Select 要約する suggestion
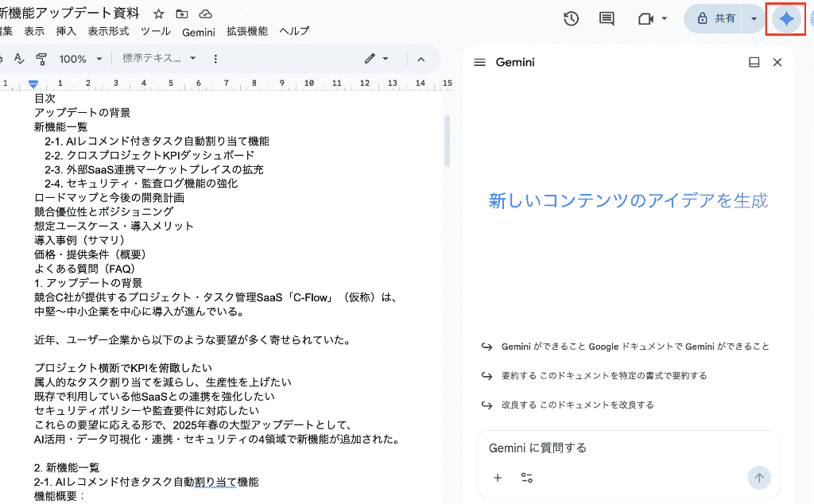814x504 pixels. 595,376
